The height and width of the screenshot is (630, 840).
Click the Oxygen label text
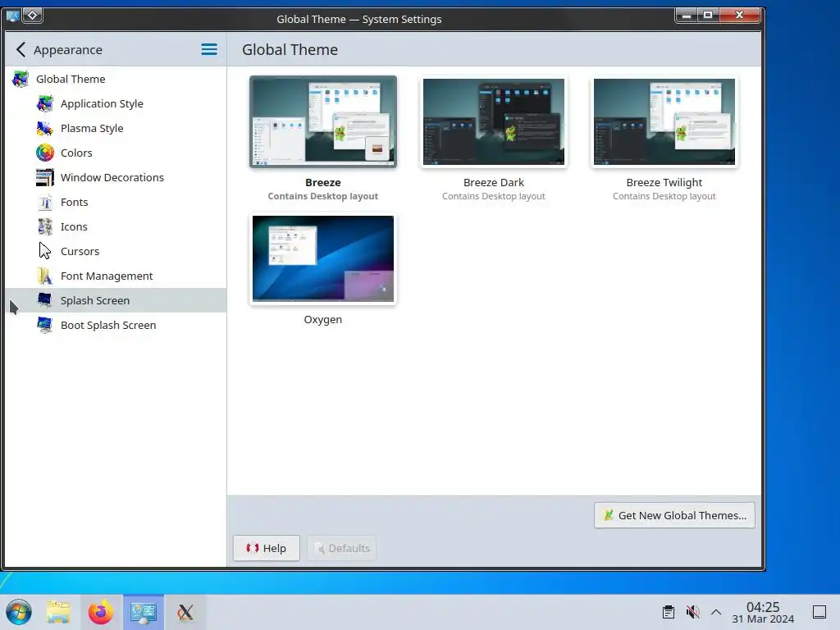pos(323,320)
